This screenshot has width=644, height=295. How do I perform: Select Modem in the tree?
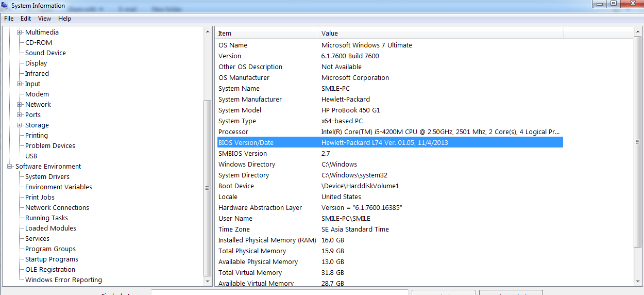coord(37,94)
